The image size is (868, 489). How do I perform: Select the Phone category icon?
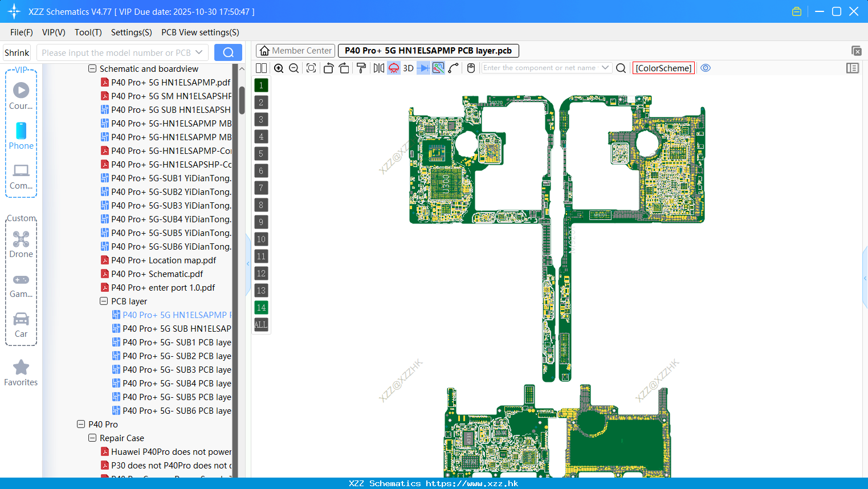pos(21,137)
